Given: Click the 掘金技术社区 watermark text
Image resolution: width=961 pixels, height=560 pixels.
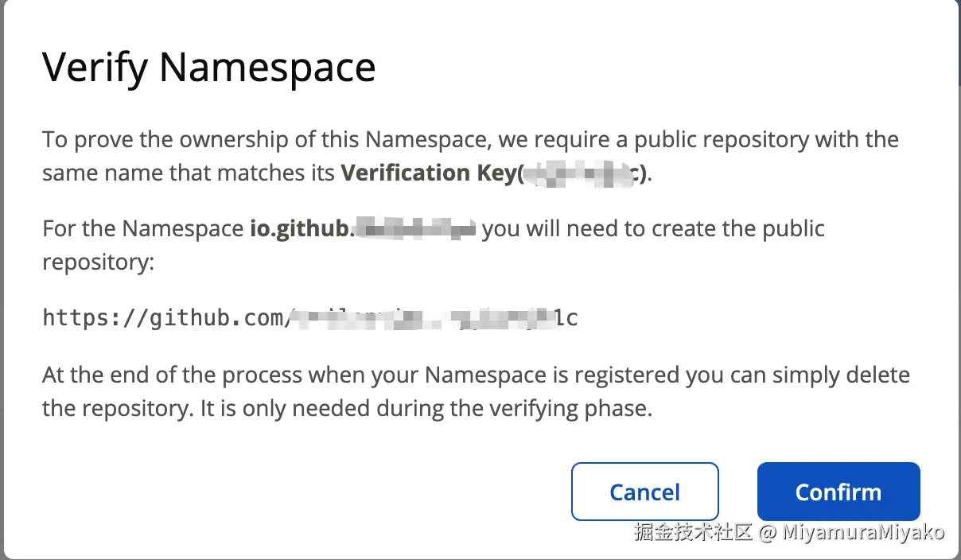Looking at the screenshot, I should click(693, 532).
